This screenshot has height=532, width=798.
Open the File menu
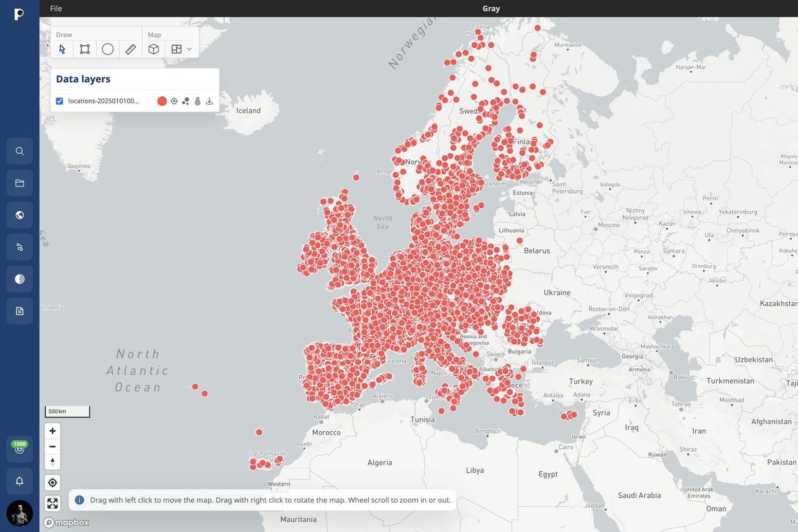(56, 8)
